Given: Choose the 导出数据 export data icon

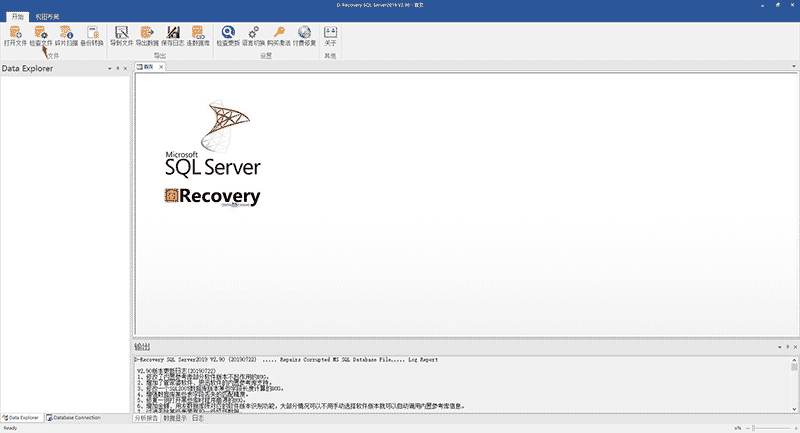Looking at the screenshot, I should [x=147, y=33].
